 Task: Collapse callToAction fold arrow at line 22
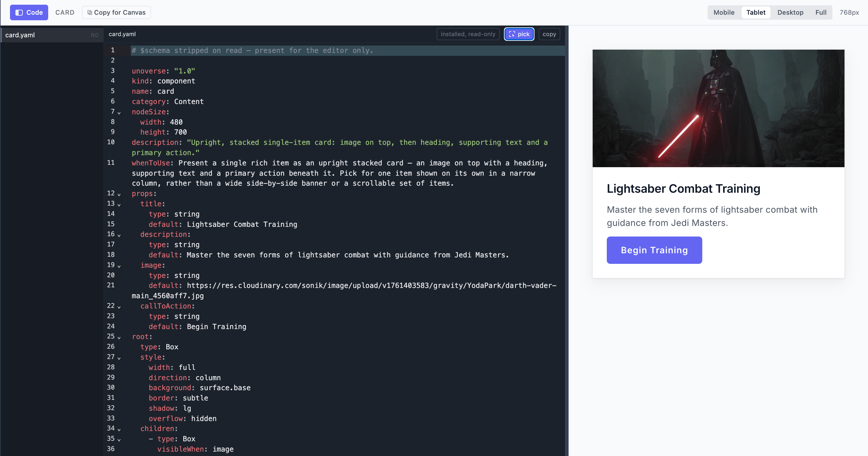pyautogui.click(x=119, y=307)
